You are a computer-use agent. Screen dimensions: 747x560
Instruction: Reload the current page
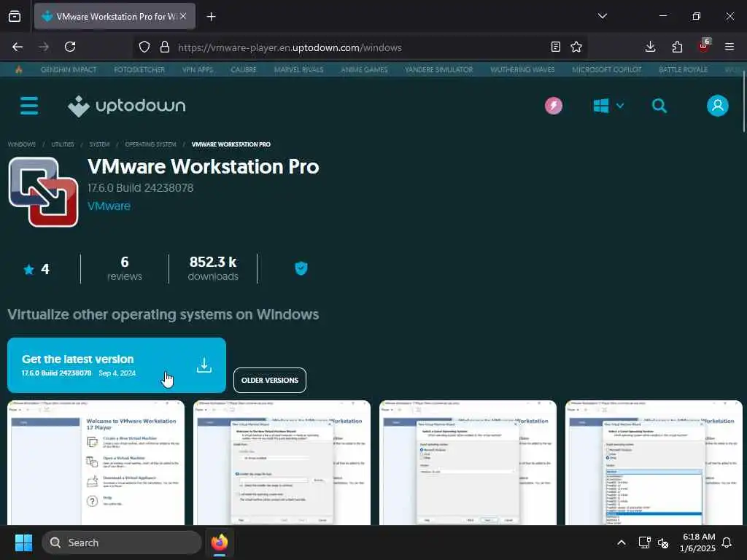coord(70,47)
